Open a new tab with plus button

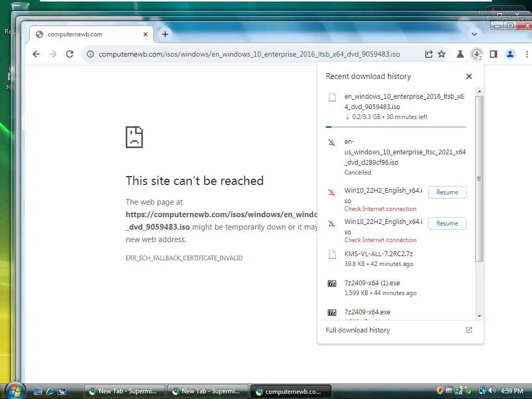pos(165,34)
